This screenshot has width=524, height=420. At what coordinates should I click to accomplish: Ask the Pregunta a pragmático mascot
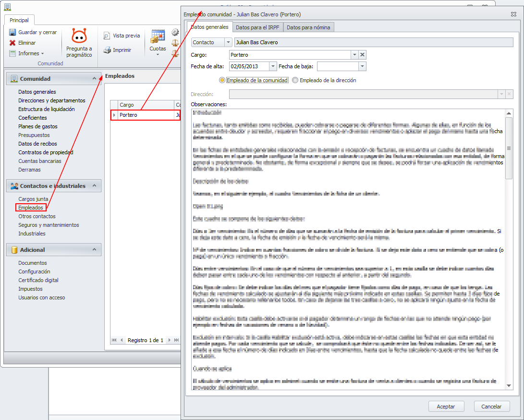point(79,36)
